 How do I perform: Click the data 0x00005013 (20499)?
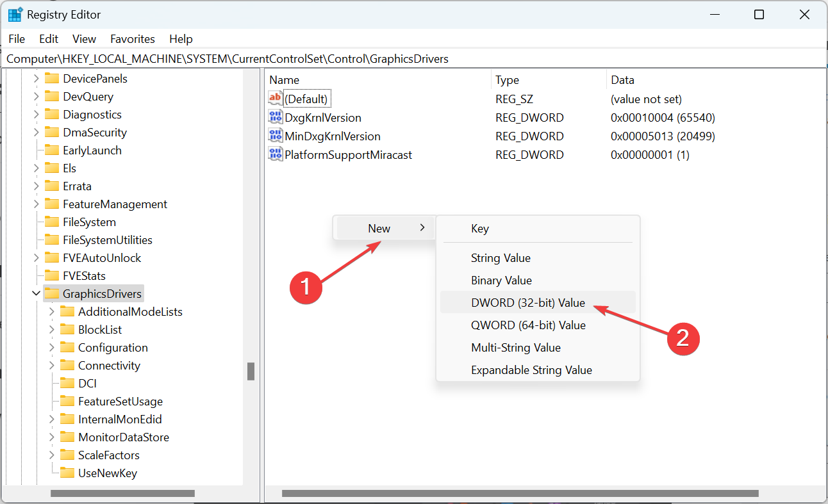(663, 136)
